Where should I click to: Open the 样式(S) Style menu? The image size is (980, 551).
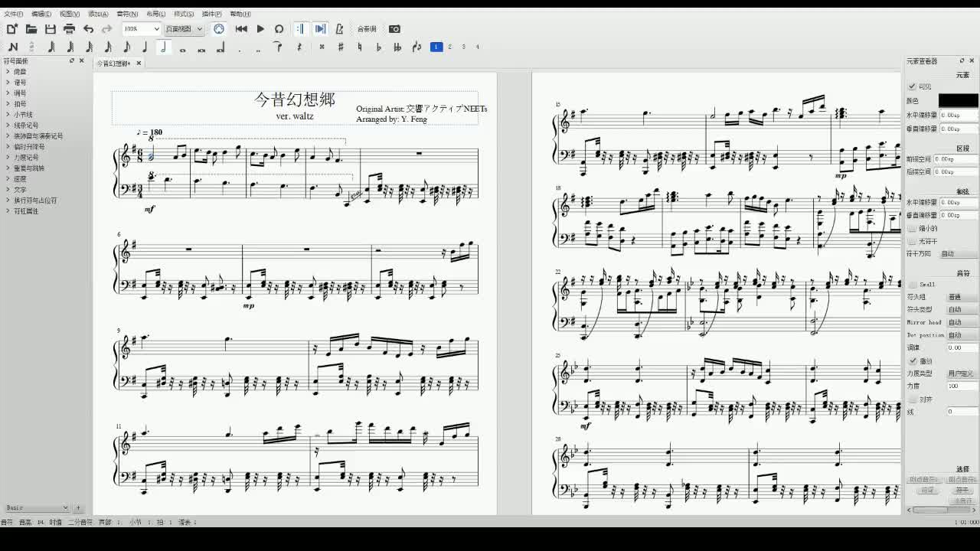(x=184, y=14)
